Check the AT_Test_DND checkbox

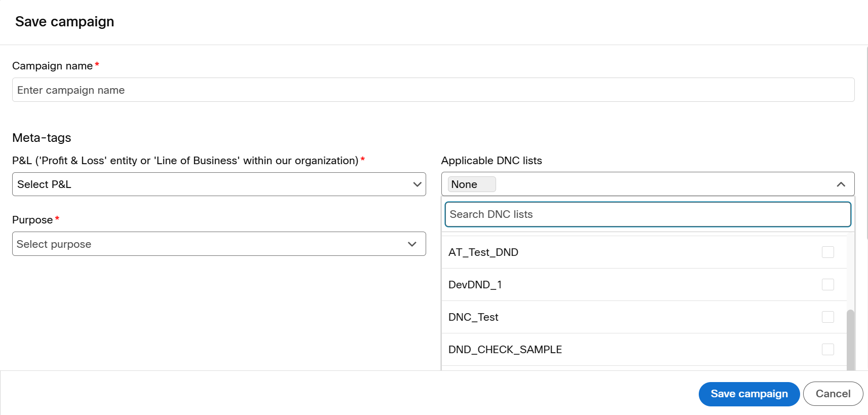(x=828, y=252)
